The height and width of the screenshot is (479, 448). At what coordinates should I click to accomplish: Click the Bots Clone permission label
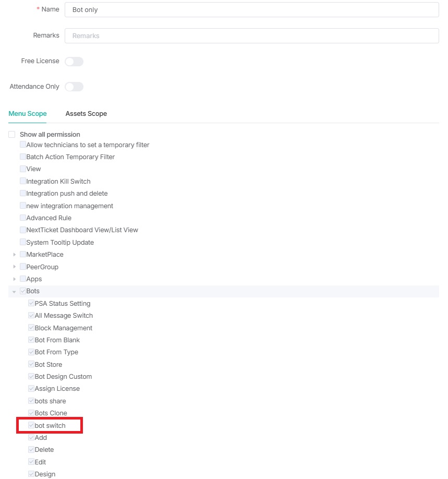[51, 413]
